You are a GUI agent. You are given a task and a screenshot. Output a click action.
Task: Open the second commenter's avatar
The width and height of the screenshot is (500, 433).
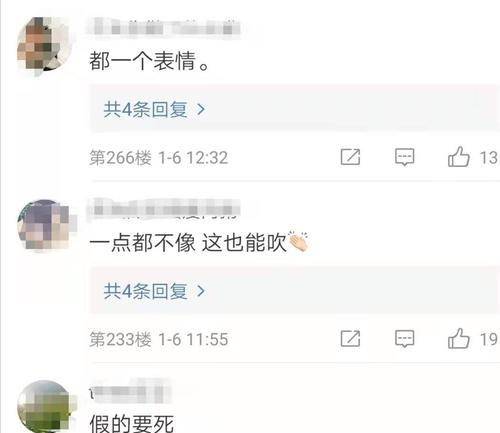[x=44, y=226]
